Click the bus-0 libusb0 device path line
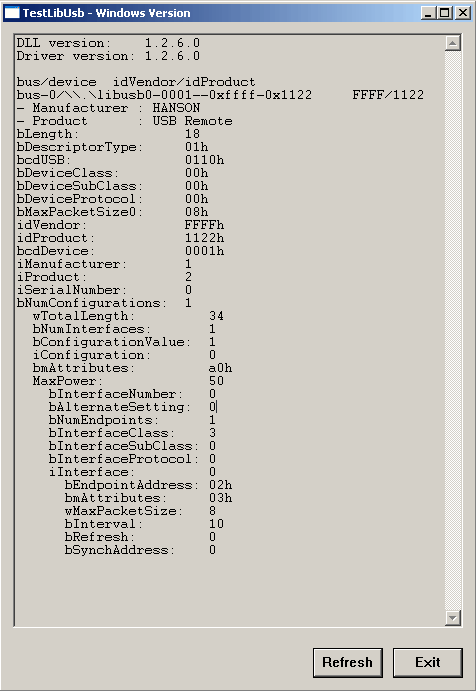476x691 pixels. 220,95
